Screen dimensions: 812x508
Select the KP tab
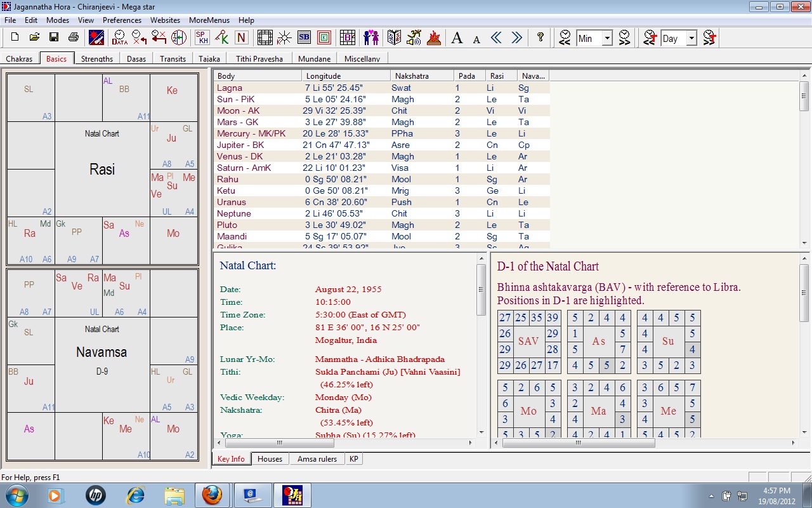[x=354, y=458]
